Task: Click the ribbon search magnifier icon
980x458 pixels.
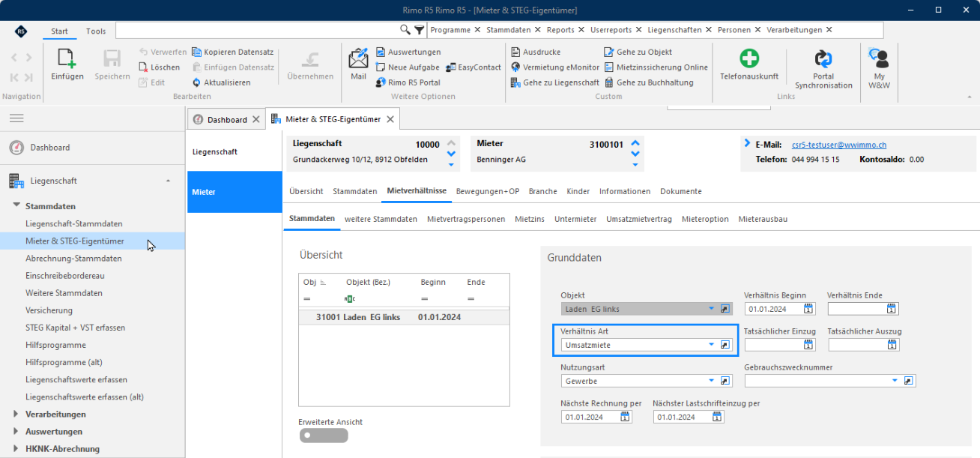Action: click(x=405, y=30)
